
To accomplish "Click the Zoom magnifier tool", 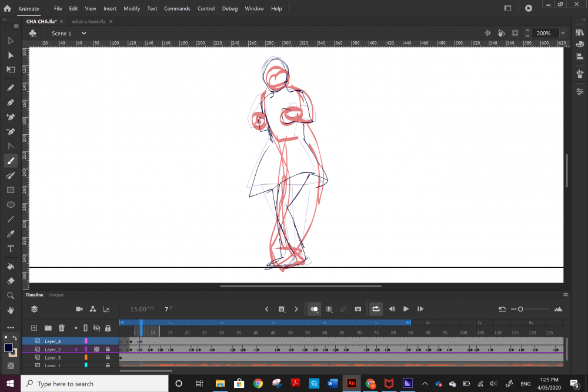I will 11,295.
